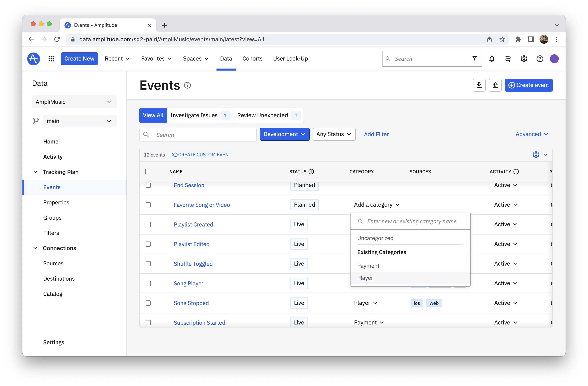This screenshot has width=588, height=386.
Task: Toggle the select-all checkbox in header
Action: 148,172
